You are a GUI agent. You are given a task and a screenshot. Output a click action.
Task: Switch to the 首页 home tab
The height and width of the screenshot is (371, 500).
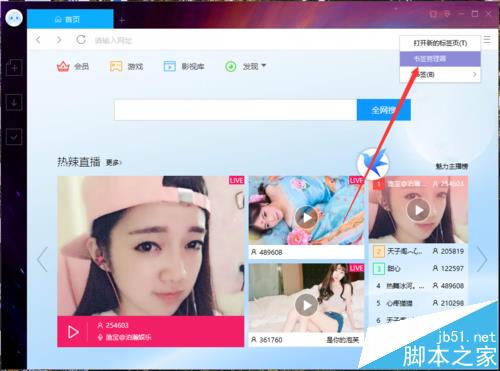[x=70, y=19]
